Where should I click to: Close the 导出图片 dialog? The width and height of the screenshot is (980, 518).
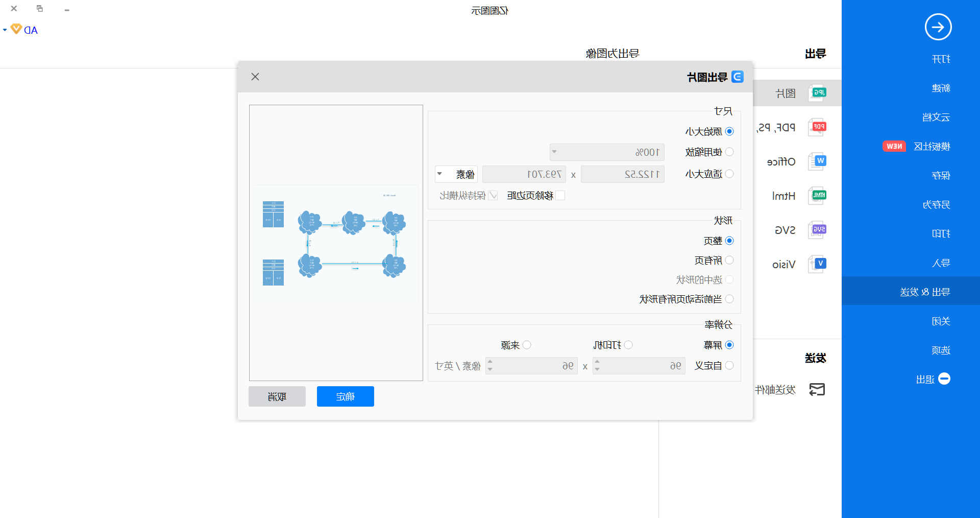point(255,77)
